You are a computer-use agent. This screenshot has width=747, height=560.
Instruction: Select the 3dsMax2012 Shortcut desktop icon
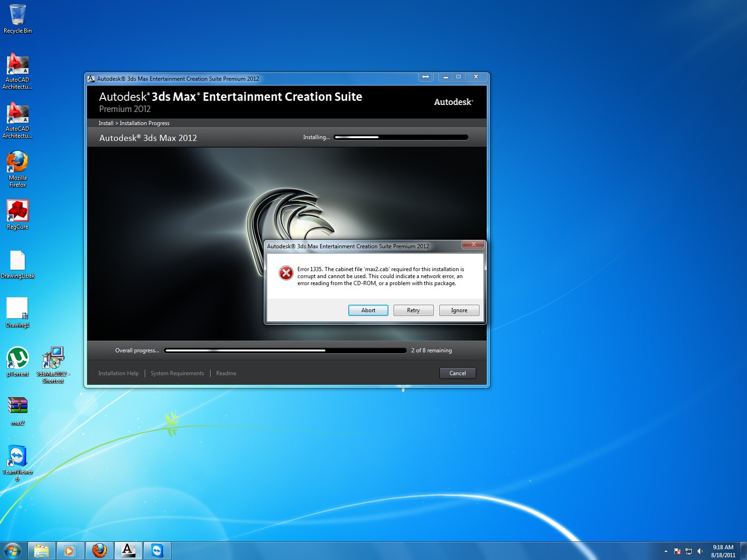click(x=53, y=365)
